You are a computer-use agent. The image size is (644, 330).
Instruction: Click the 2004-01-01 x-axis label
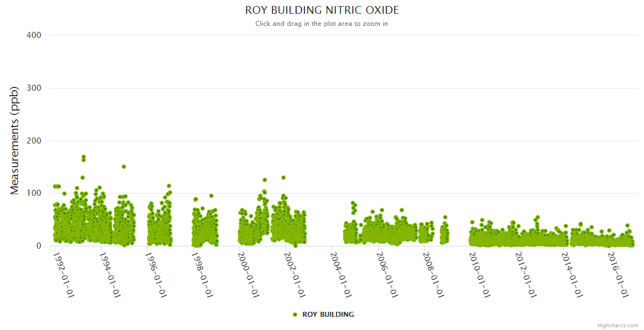(341, 274)
